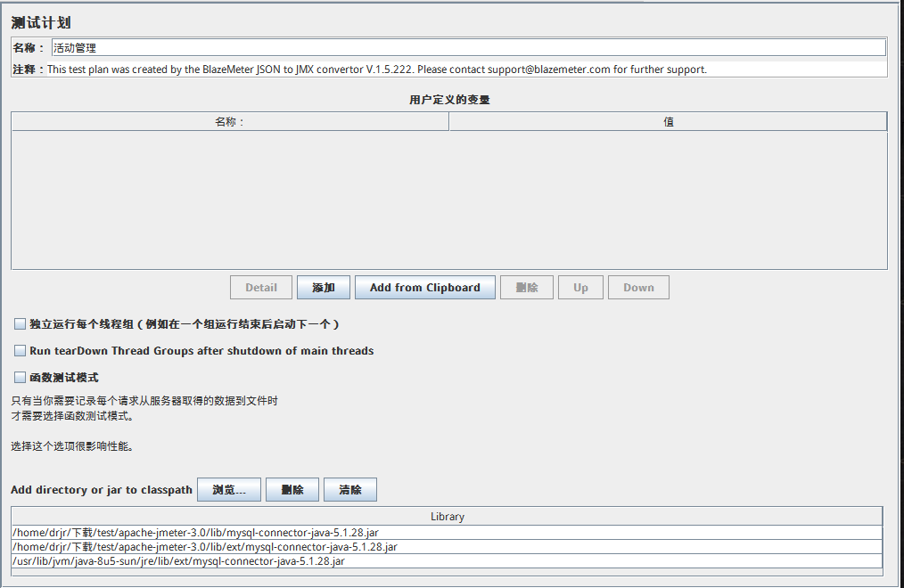904x588 pixels.
Task: Click the 注释 comment field about BlazeMeter
Action: (466, 69)
